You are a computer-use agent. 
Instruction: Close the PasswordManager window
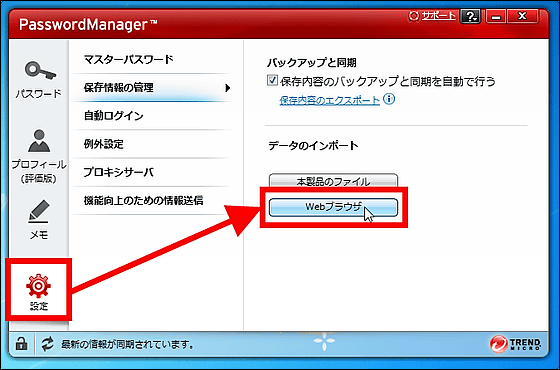(x=522, y=16)
